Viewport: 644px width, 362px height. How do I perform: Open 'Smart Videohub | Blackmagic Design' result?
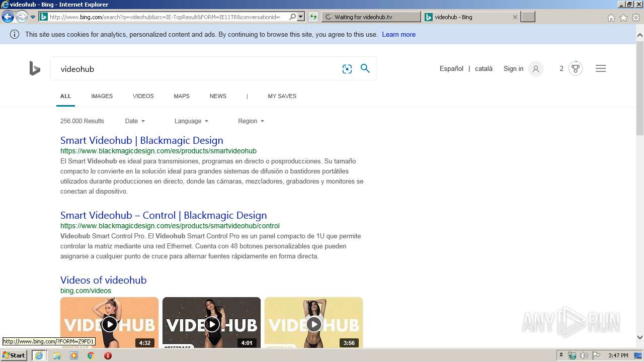142,140
